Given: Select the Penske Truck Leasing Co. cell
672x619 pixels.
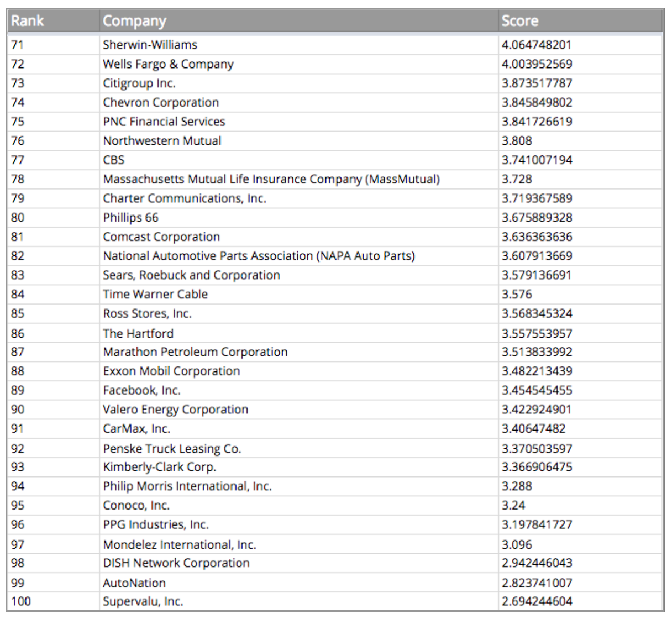Looking at the screenshot, I should tap(299, 448).
